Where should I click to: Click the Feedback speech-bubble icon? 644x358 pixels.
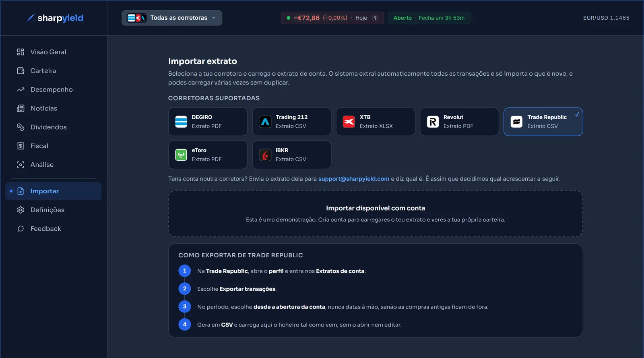(21, 229)
